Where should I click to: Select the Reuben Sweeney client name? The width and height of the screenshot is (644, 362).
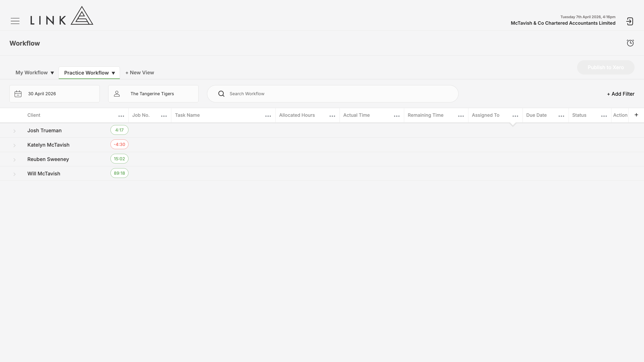pos(48,159)
